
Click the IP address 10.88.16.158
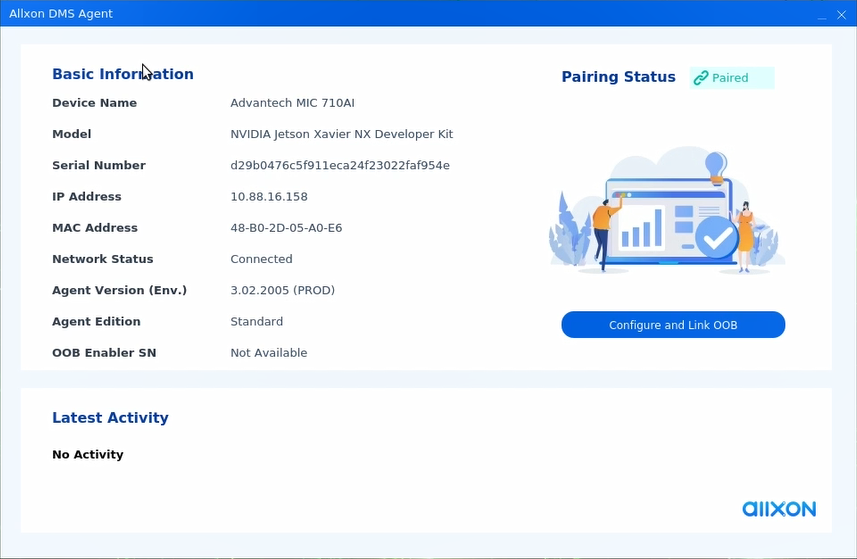(269, 197)
